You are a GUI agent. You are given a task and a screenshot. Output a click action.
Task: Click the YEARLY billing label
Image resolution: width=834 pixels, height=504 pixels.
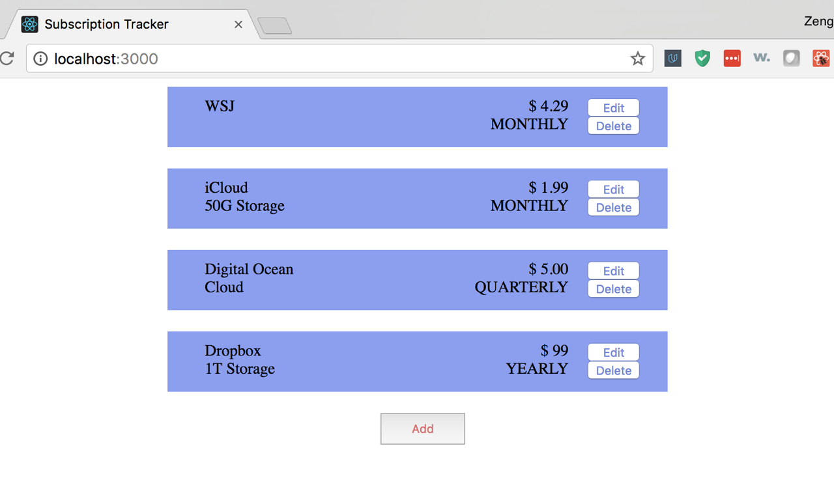pyautogui.click(x=537, y=369)
